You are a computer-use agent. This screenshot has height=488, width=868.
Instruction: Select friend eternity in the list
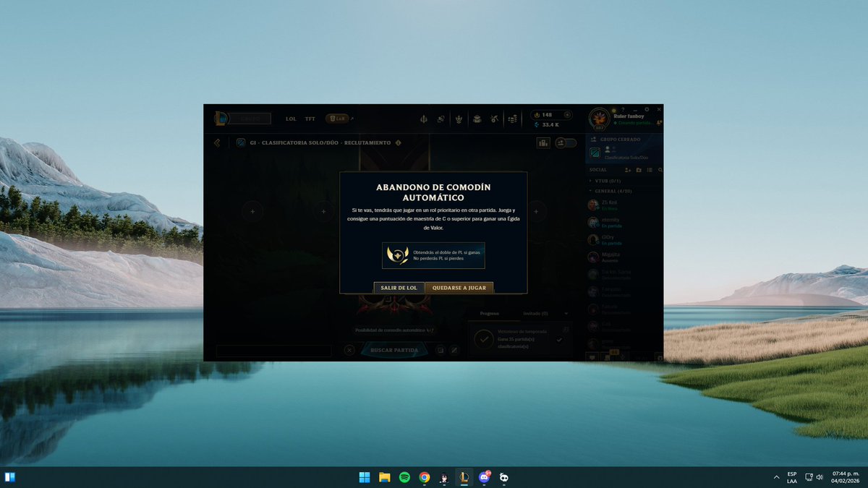point(624,222)
